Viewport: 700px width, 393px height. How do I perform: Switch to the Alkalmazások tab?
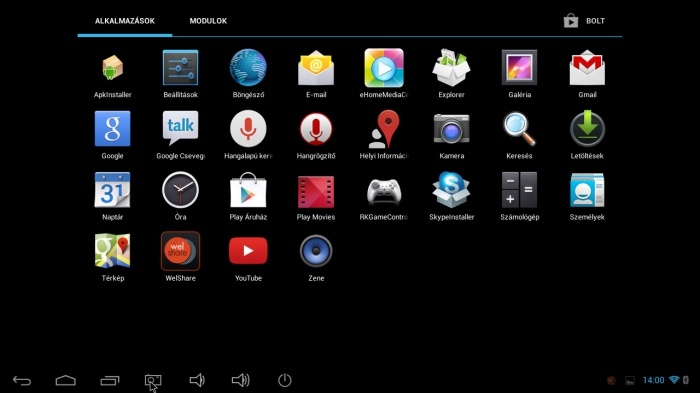click(125, 21)
